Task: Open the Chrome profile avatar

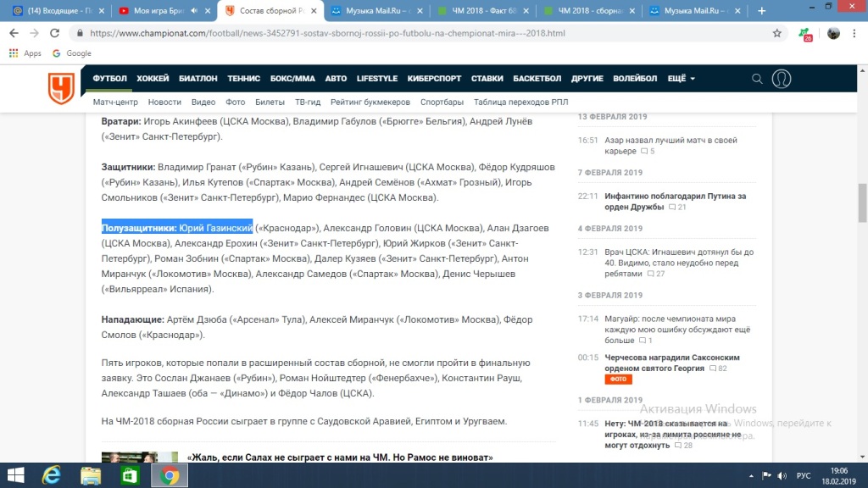Action: click(833, 33)
